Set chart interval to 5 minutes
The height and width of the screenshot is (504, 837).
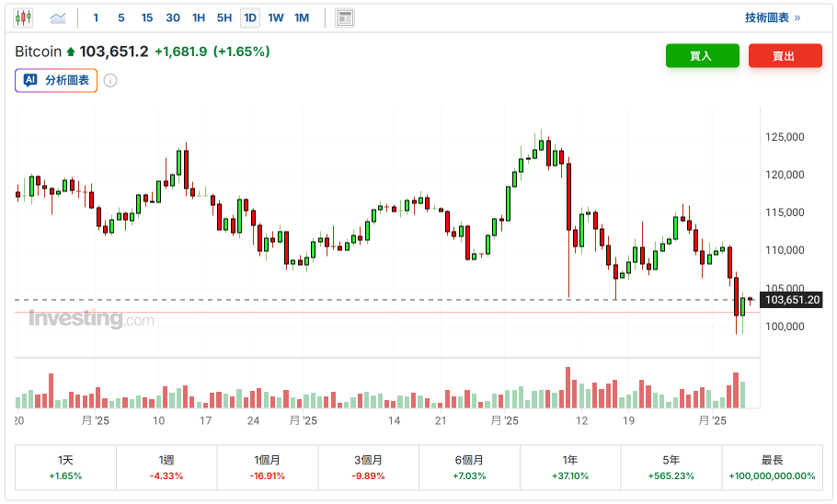(121, 17)
